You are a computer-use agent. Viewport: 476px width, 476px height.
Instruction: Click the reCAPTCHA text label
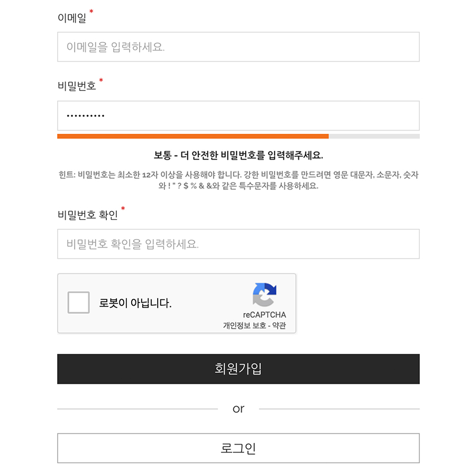264,315
